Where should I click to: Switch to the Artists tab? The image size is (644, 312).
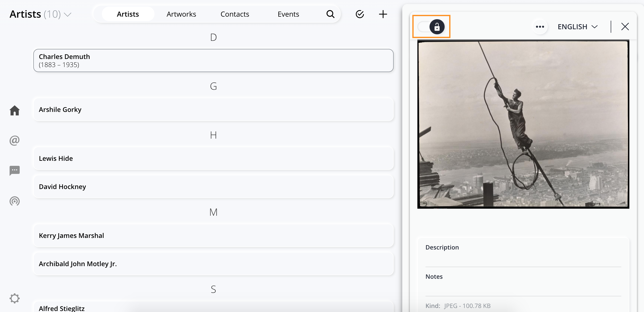(128, 14)
